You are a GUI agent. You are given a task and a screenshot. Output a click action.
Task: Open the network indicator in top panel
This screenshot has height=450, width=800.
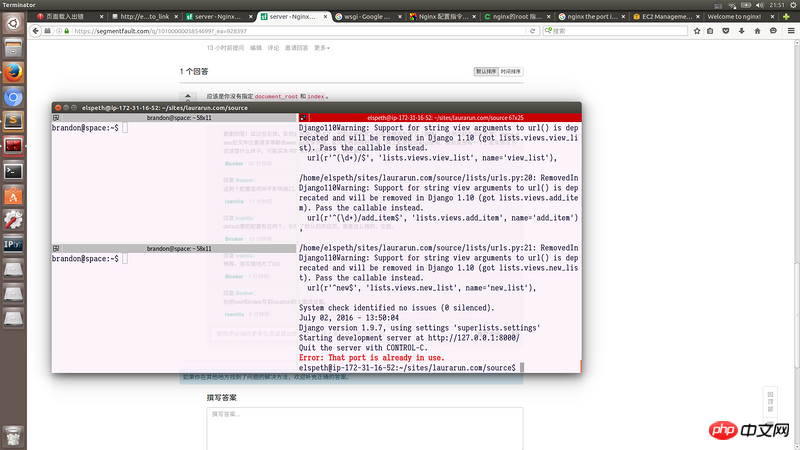coord(732,5)
